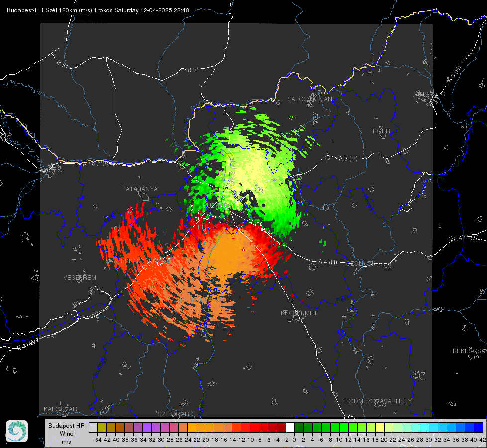Select the SZEKSZÁRD city label
Image resolution: width=487 pixels, height=448 pixels.
click(176, 414)
